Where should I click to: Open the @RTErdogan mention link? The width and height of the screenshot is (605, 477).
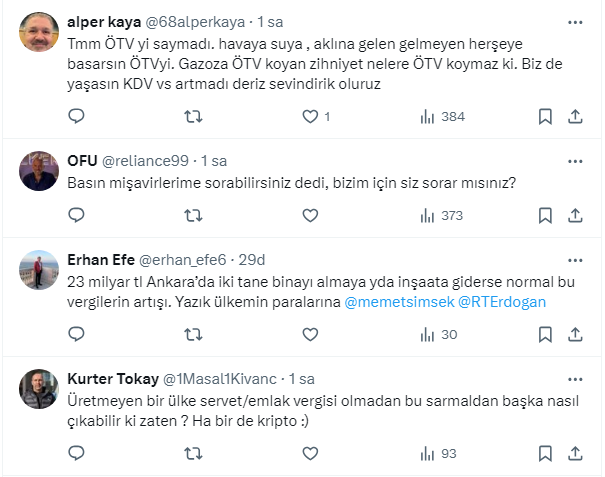coord(502,302)
